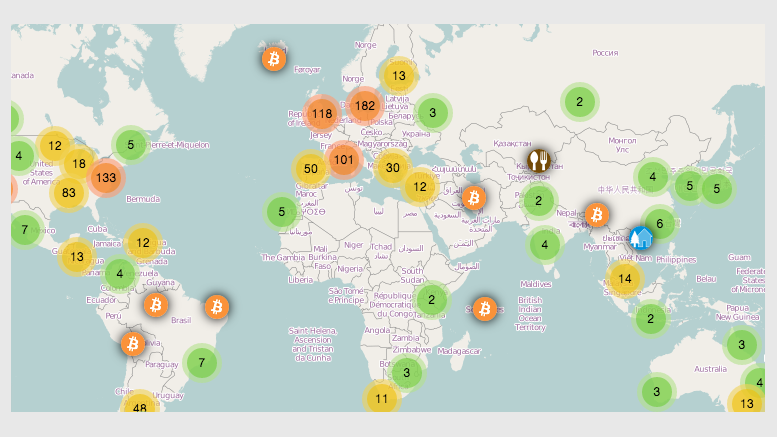Image resolution: width=777 pixels, height=437 pixels.
Task: Click the 50 cluster over Spain
Action: pos(311,168)
